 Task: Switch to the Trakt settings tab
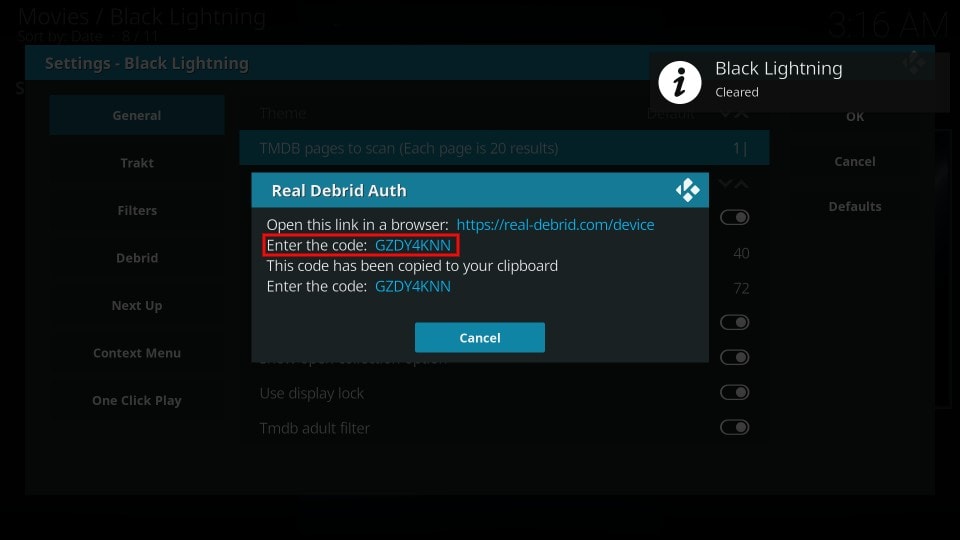[137, 163]
